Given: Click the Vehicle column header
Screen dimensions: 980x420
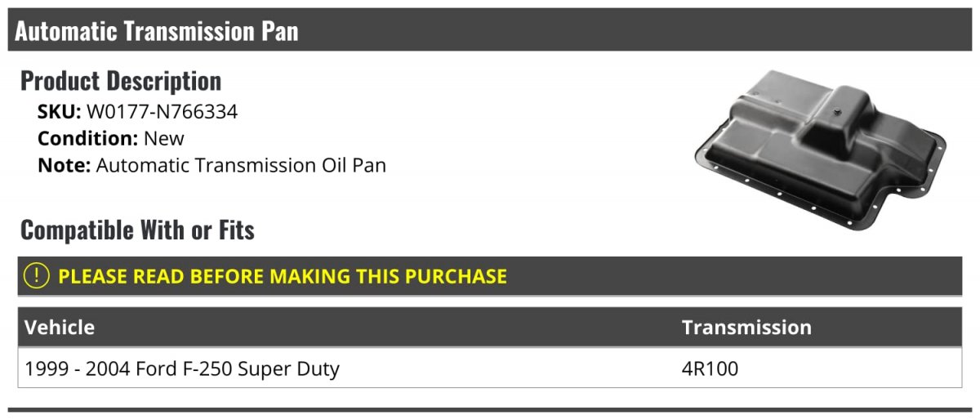Looking at the screenshot, I should (60, 328).
